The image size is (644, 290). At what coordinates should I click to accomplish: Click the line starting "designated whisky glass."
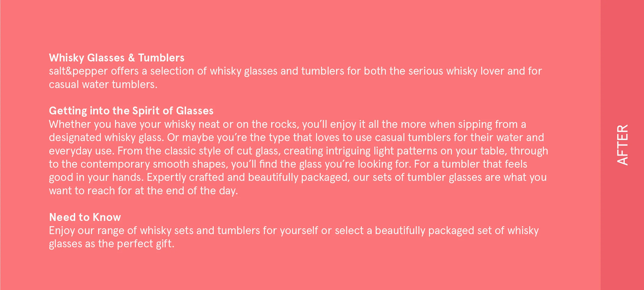pyautogui.click(x=296, y=137)
